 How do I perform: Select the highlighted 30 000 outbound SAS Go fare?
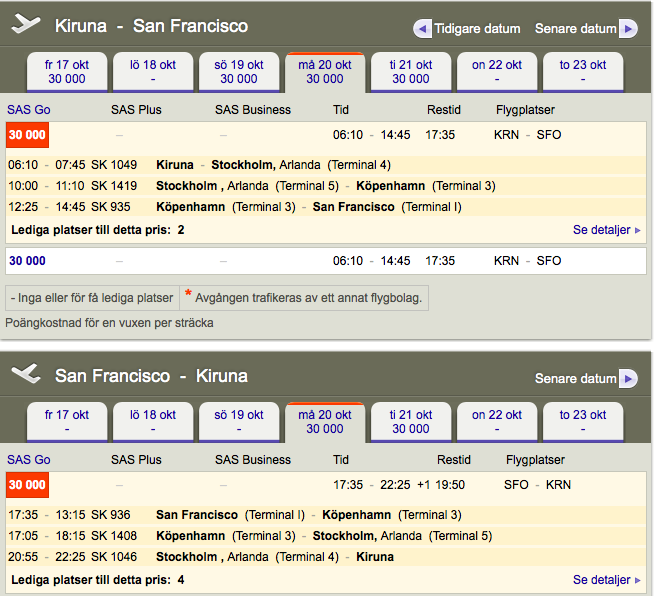[27, 135]
